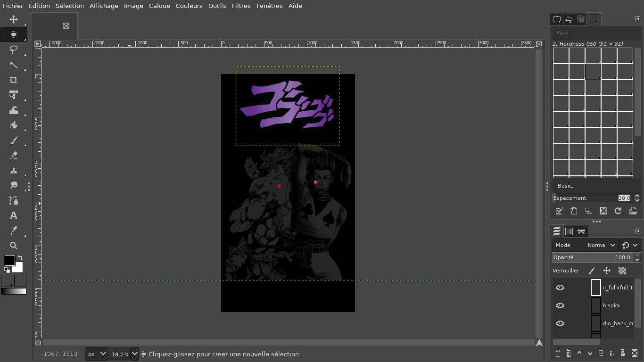
Task: Toggle Quick Mask at canvas bottom-left
Action: click(x=38, y=343)
